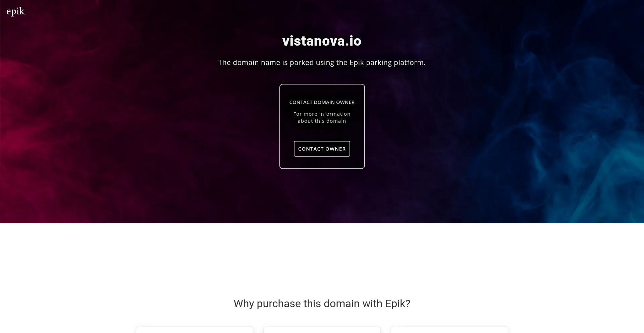Click the word 'Epik?' in purchase heading
Screen dimensions: 644x333
[x=397, y=303]
